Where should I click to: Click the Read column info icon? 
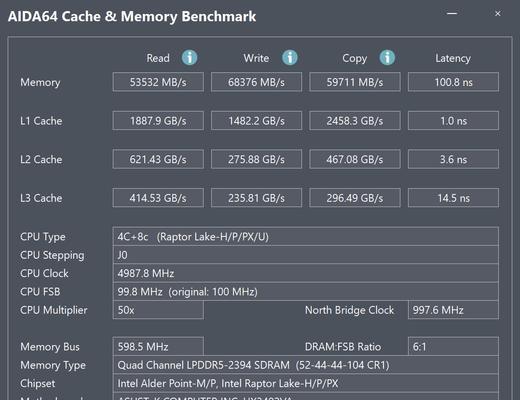(x=189, y=58)
